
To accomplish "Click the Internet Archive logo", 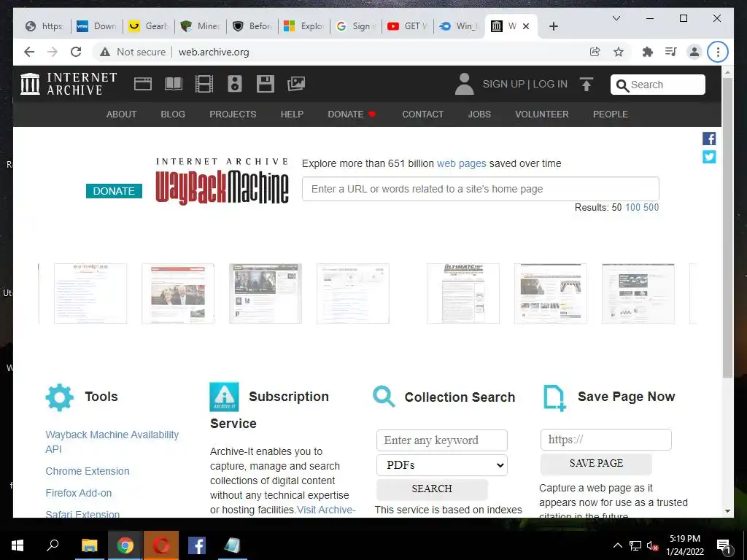I will pos(69,84).
